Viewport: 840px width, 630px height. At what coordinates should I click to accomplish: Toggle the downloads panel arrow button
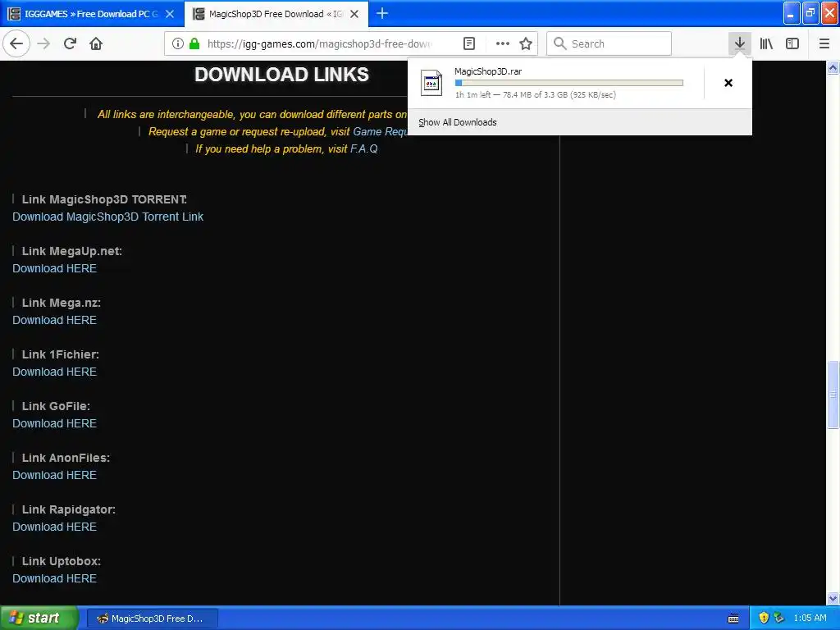(739, 43)
